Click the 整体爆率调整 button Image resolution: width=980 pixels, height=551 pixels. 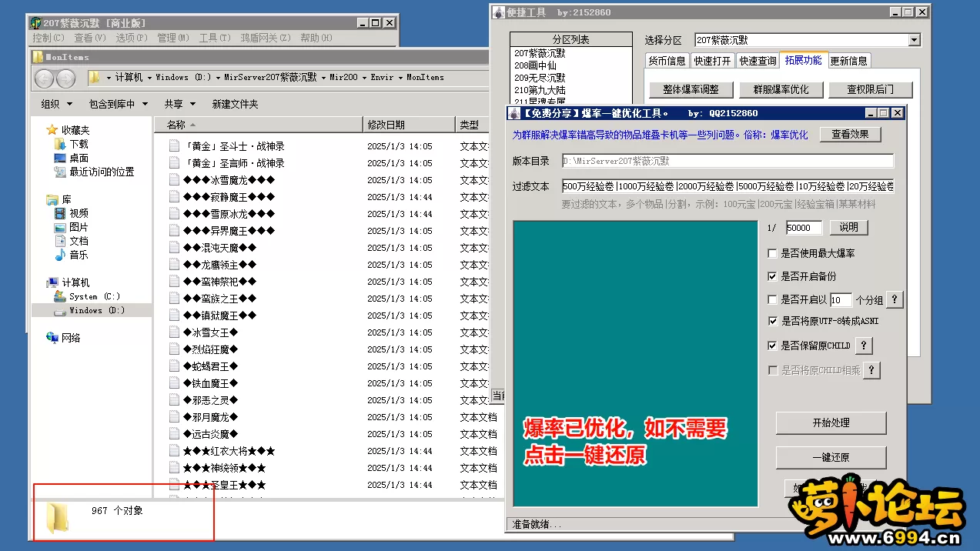pos(691,89)
